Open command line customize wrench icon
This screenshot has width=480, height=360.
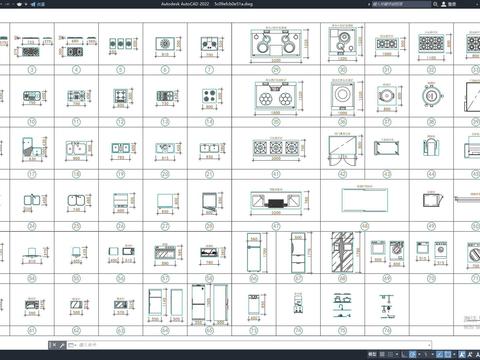pyautogui.click(x=62, y=345)
